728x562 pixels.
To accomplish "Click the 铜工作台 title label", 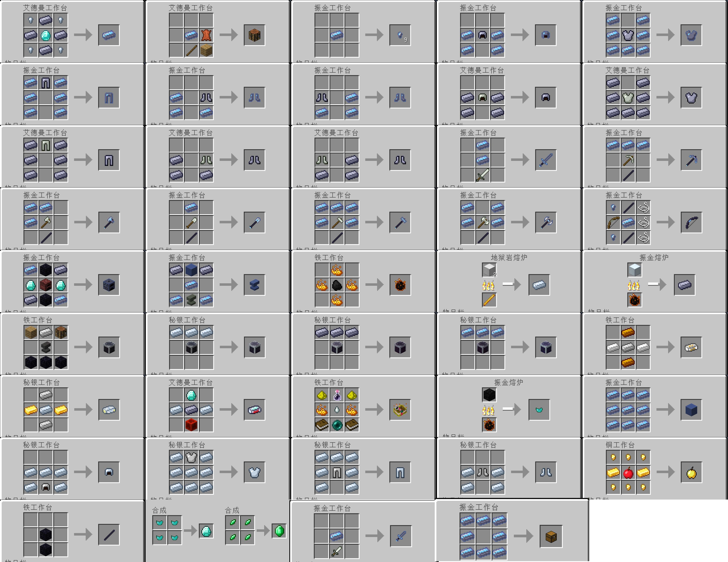I will (620, 445).
